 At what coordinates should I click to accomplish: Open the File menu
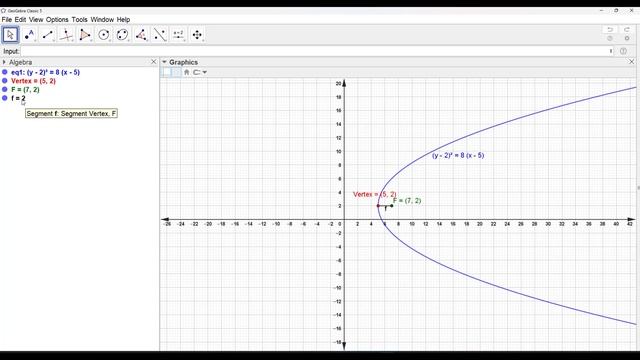(7, 20)
